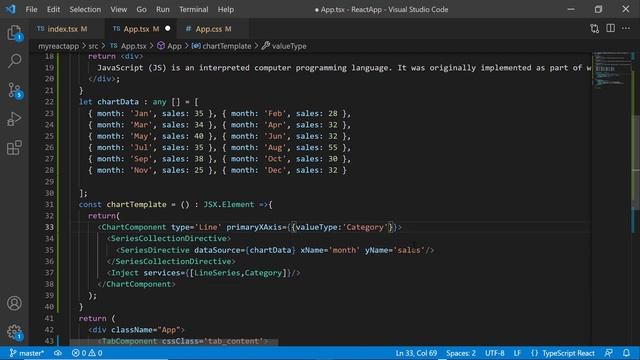Select language mode TypeScript React
Image resolution: width=640 pixels, height=360 pixels.
[568, 353]
